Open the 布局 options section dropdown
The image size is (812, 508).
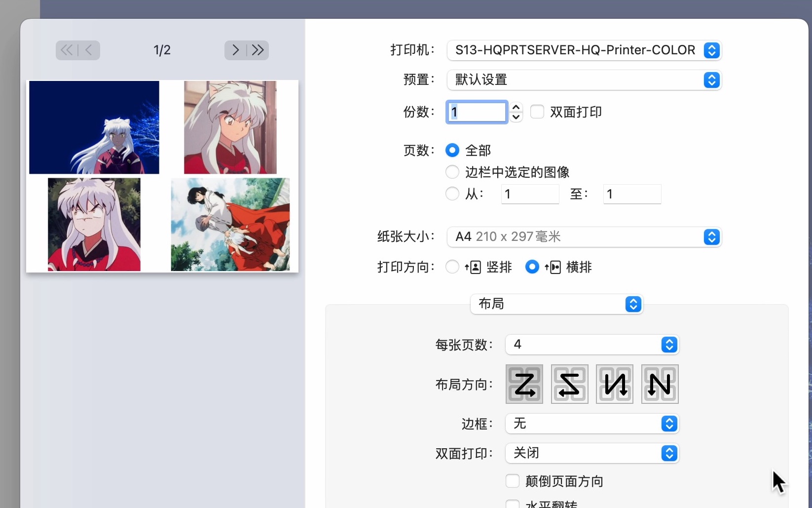click(x=556, y=304)
